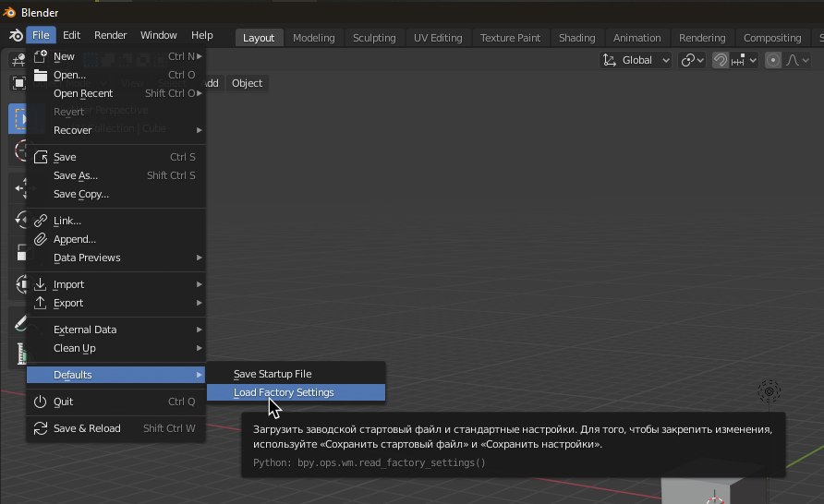This screenshot has height=504, width=824.
Task: Click the Quit power icon
Action: 41,402
